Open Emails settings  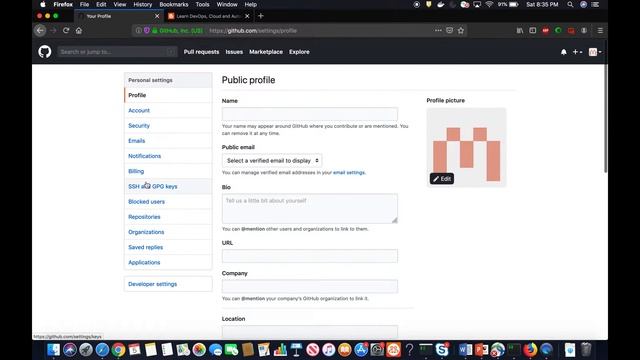click(168, 141)
